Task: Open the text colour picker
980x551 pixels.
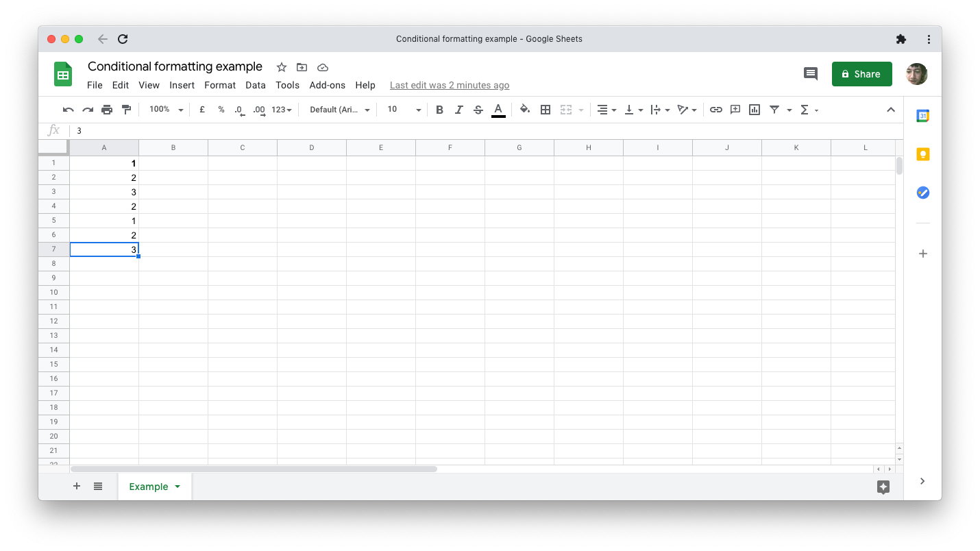Action: (x=498, y=110)
